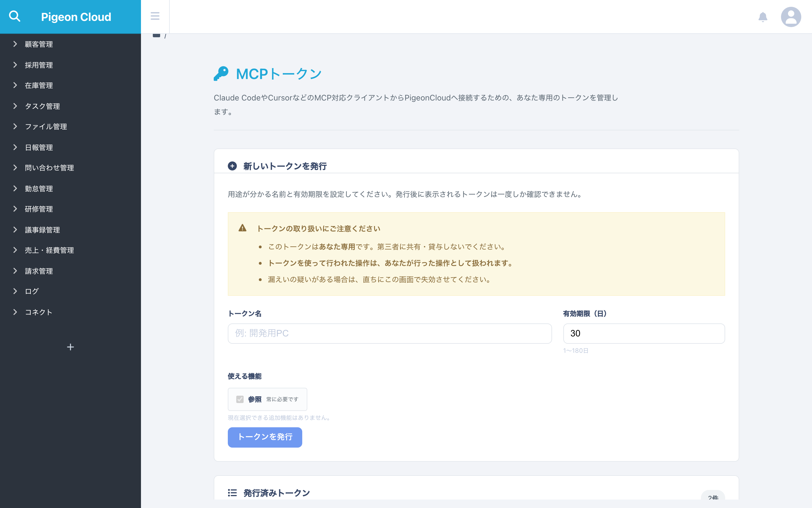
Task: Open the notifications bell
Action: tap(763, 17)
